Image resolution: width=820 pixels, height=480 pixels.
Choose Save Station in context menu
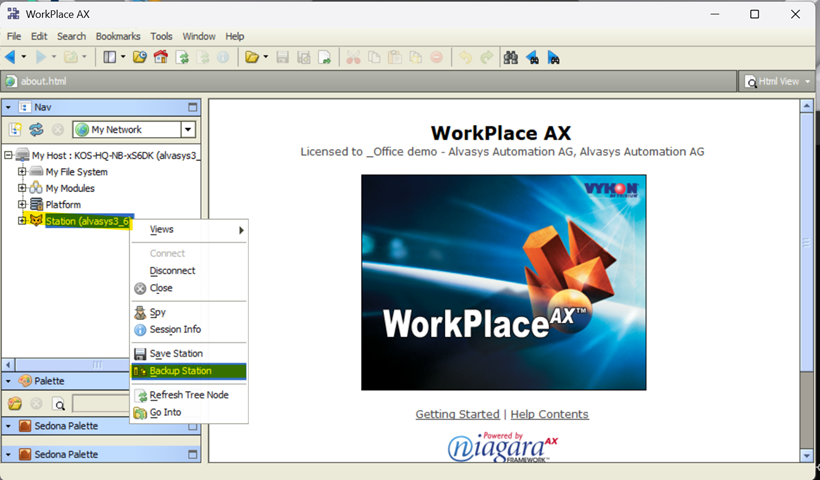[189, 353]
